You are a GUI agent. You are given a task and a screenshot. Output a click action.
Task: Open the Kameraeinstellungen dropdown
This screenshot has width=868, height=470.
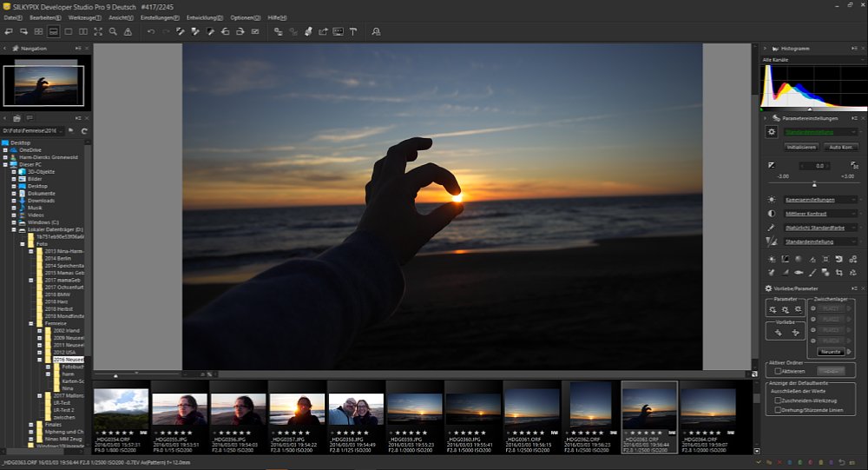tap(819, 200)
